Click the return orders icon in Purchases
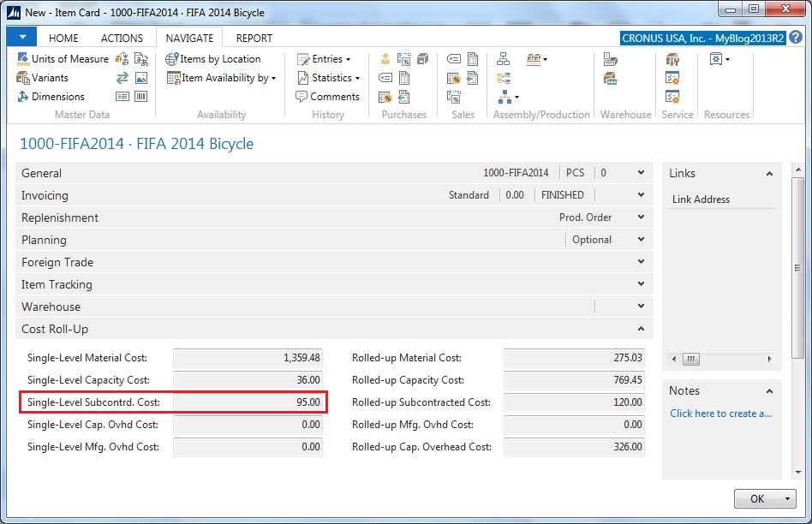Screen dimensions: 812x524 [x=404, y=96]
